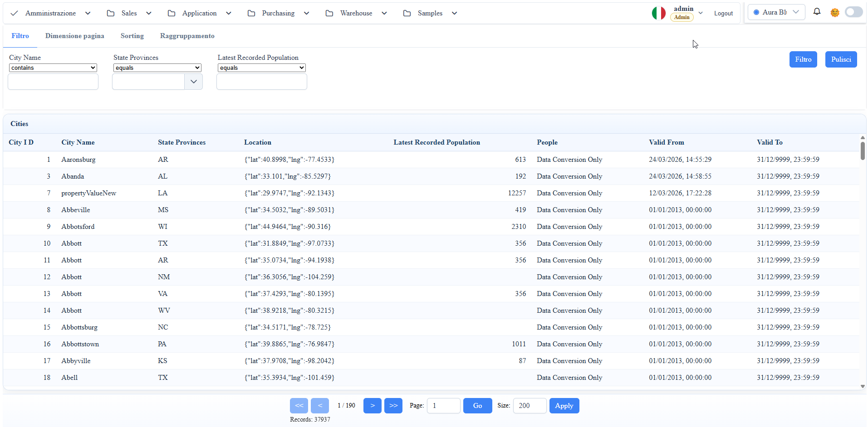Viewport: 868px width, 427px height.
Task: Open the admin user dropdown chevron
Action: point(701,13)
